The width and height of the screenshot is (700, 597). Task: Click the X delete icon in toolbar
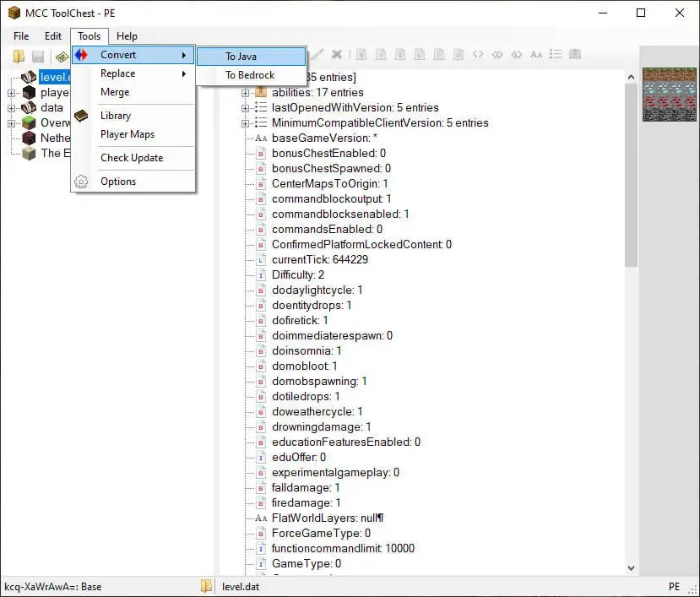click(337, 55)
